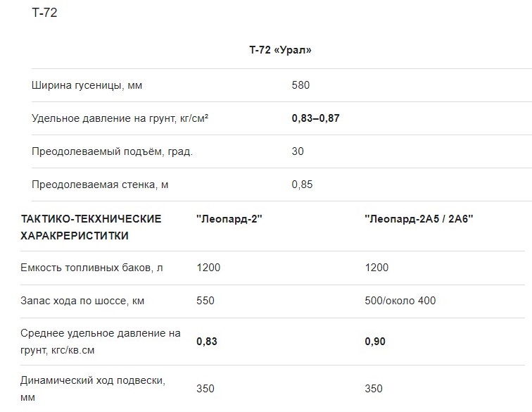This screenshot has width=532, height=412.
Task: Select the range value 500/около 400
Action: tap(400, 301)
